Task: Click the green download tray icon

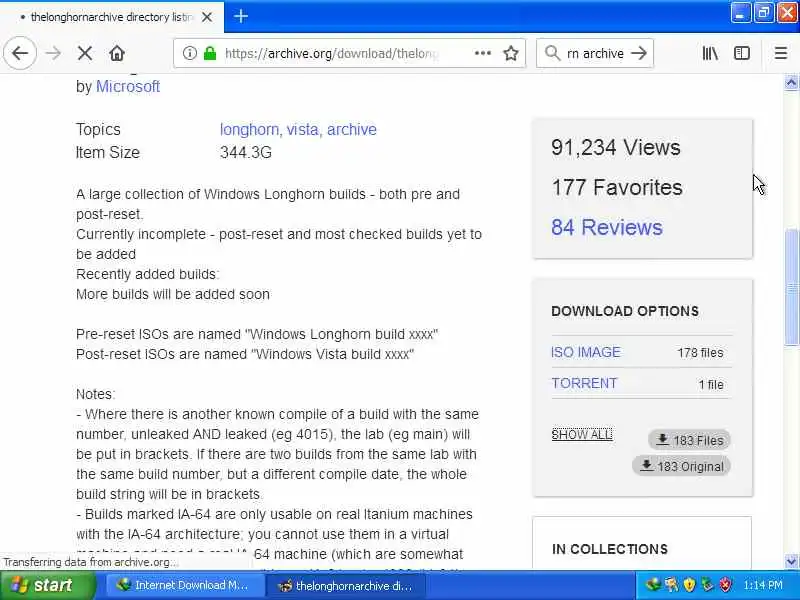Action: click(707, 585)
